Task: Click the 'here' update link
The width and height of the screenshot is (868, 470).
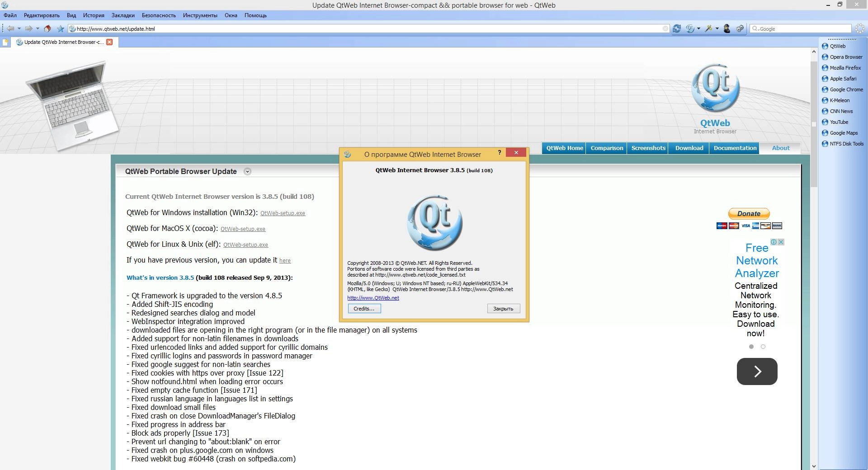Action: (285, 261)
